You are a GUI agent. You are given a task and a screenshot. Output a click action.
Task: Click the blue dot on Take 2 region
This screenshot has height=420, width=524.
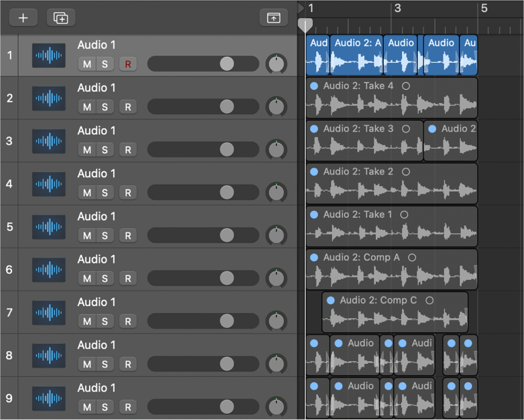pyautogui.click(x=314, y=172)
